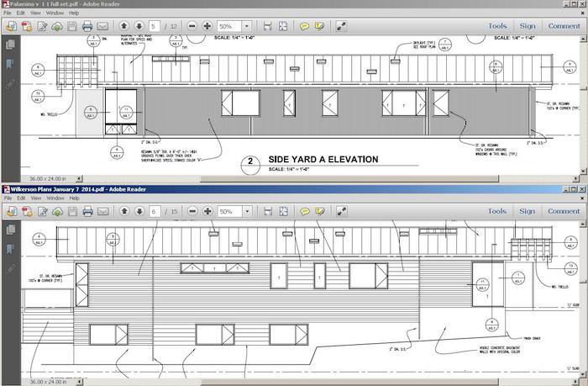Open Tools pane in Wilkerson window
This screenshot has width=588, height=386.
(497, 211)
